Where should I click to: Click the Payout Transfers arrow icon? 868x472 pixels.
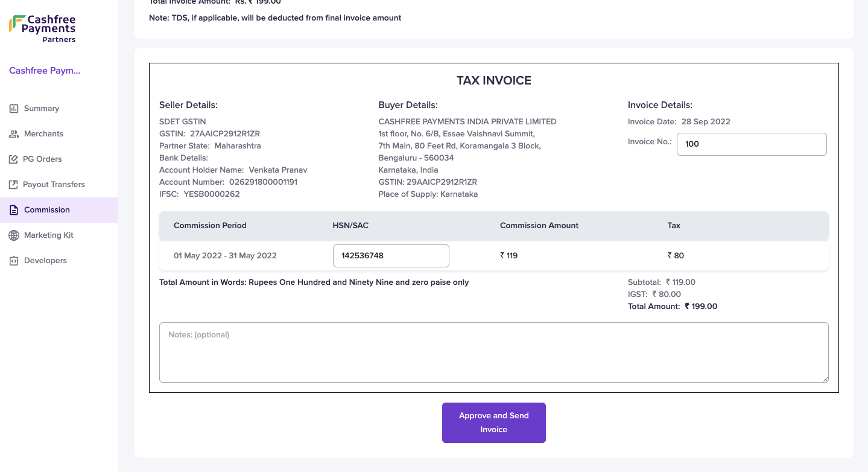click(13, 185)
